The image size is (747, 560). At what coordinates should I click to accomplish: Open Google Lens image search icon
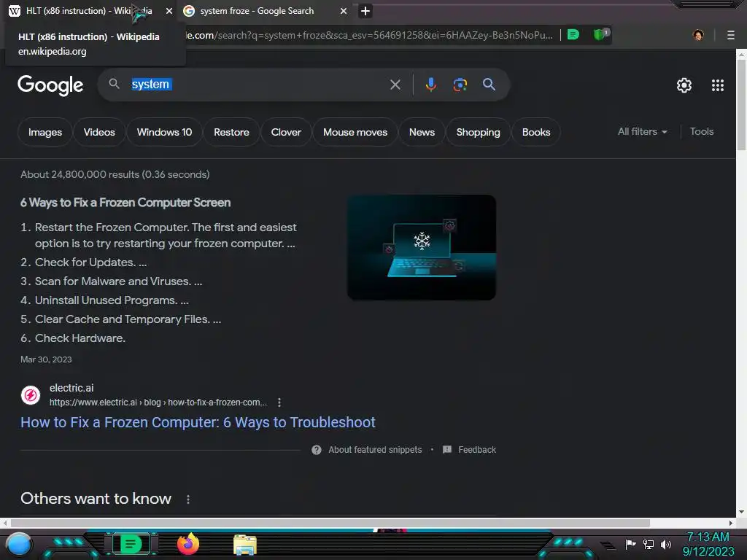click(x=460, y=85)
